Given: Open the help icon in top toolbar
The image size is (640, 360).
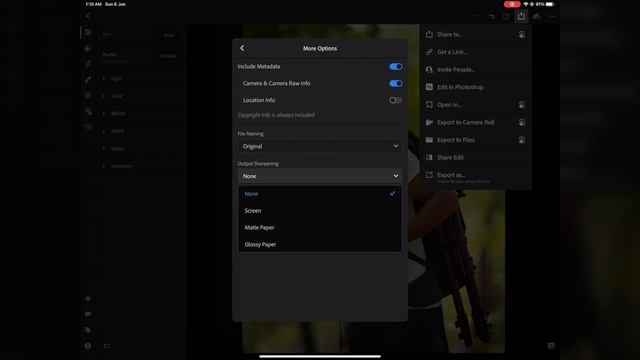Looking at the screenshot, I should 506,17.
